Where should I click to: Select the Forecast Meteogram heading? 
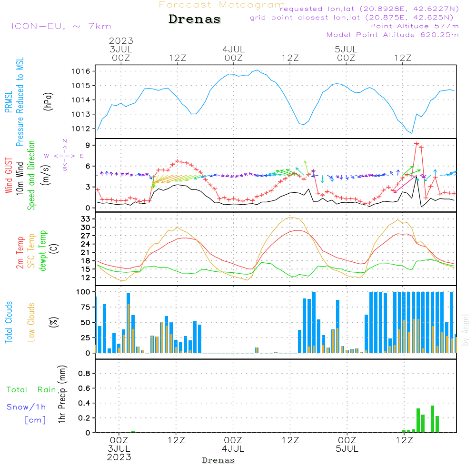point(221,5)
